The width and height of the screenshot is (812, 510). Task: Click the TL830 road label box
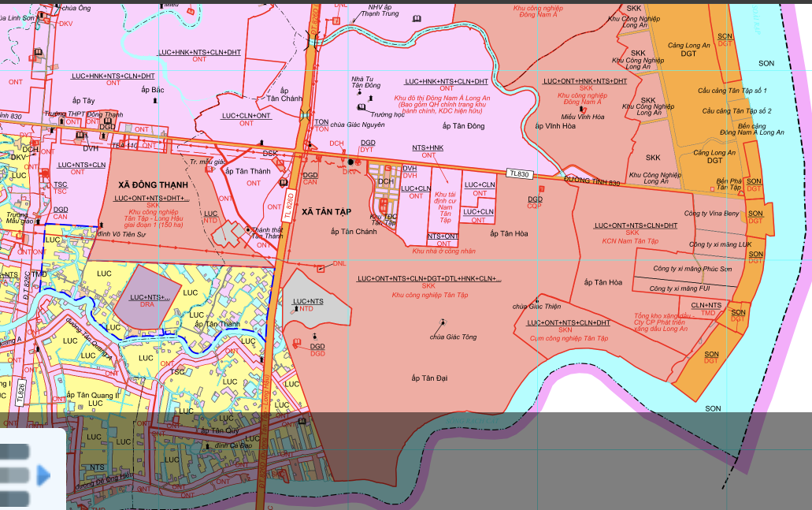pyautogui.click(x=520, y=173)
